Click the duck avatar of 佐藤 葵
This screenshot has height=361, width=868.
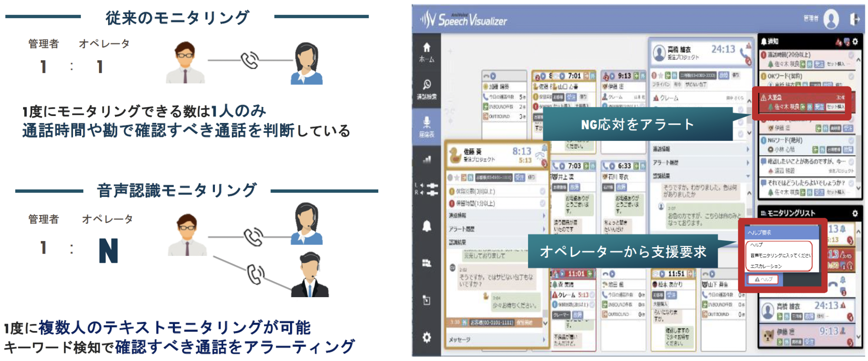(x=455, y=155)
